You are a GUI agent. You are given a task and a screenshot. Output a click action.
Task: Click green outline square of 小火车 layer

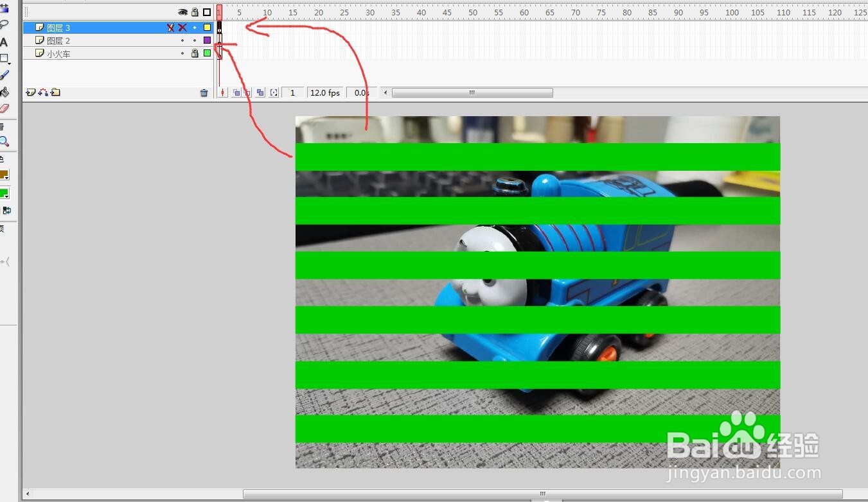207,53
